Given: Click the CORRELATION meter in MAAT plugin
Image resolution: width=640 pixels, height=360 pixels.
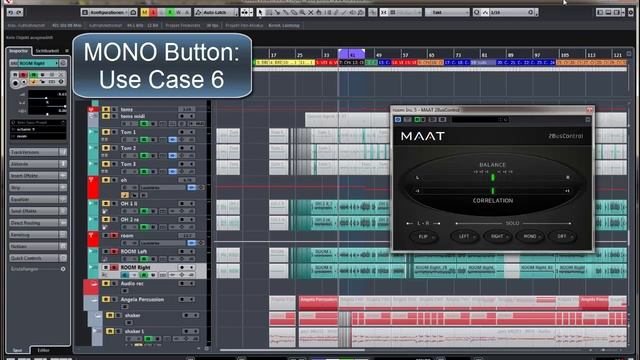Looking at the screenshot, I should (492, 191).
